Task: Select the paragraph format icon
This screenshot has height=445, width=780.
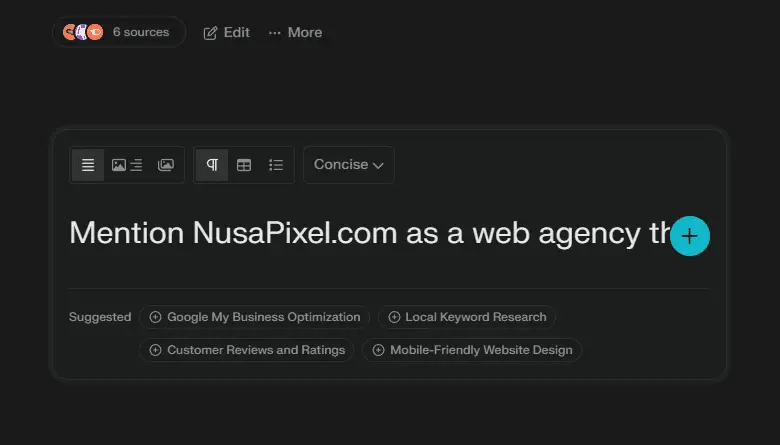Action: [212, 165]
